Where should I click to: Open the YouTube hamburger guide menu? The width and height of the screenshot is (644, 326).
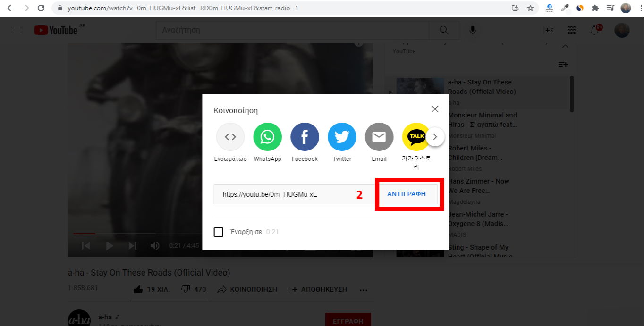(x=17, y=30)
